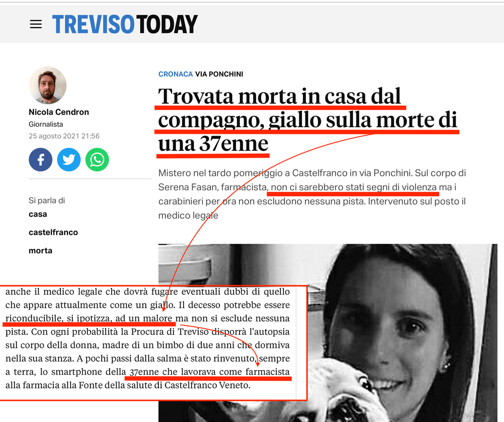Select the 'castelfranco' topic tag
504x422 pixels.
click(x=53, y=232)
